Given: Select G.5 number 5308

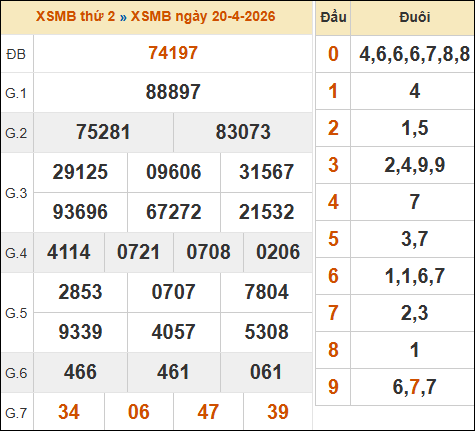Looking at the screenshot, I should [267, 332].
